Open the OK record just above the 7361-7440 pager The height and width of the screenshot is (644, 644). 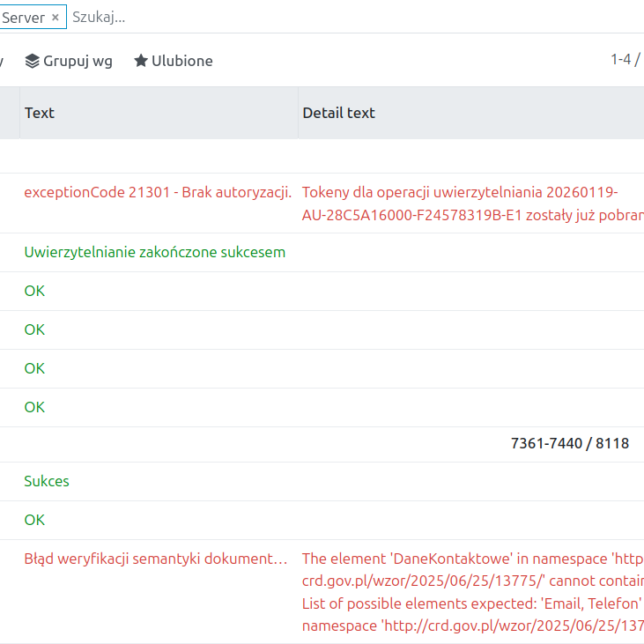[x=34, y=407]
